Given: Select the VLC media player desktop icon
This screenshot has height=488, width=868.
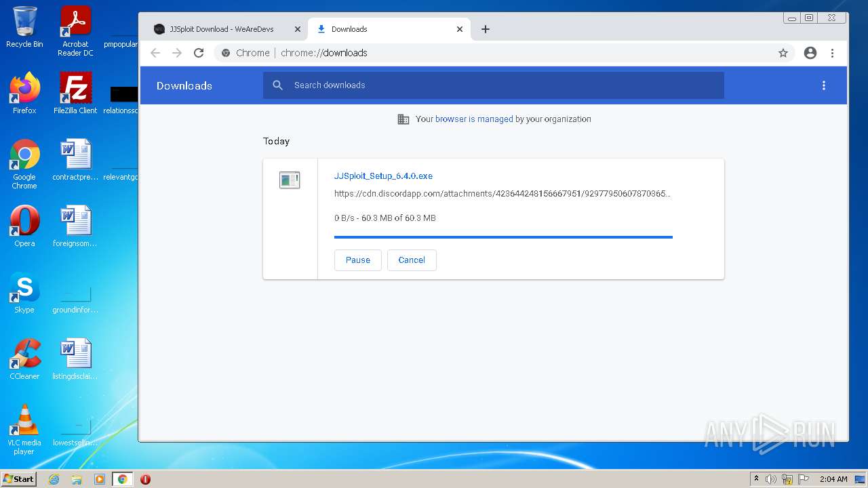Looking at the screenshot, I should (x=24, y=430).
